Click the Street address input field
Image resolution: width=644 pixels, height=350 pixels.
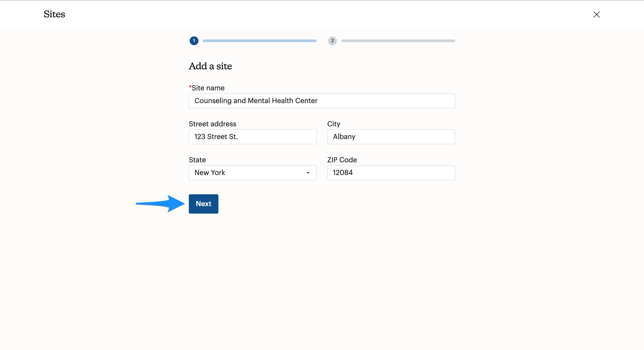[253, 137]
